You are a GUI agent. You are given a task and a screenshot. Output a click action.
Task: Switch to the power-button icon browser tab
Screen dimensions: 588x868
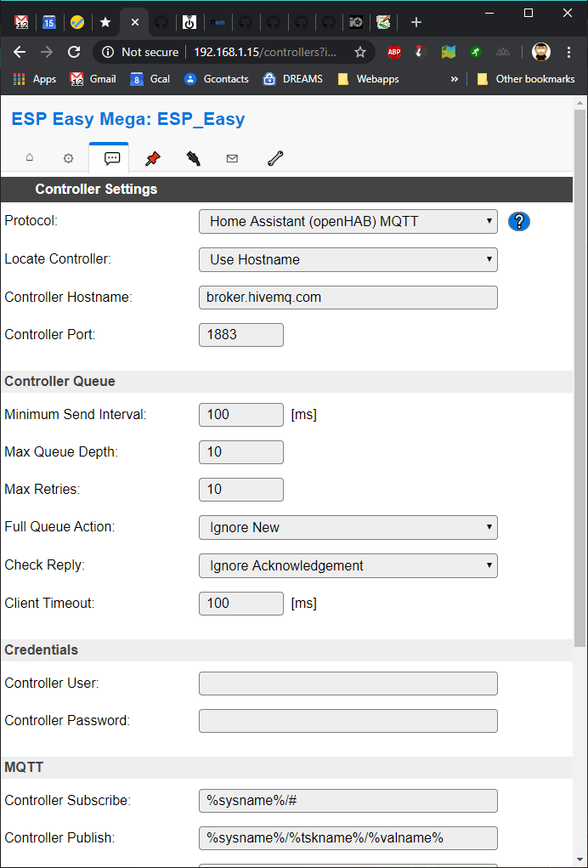point(189,22)
